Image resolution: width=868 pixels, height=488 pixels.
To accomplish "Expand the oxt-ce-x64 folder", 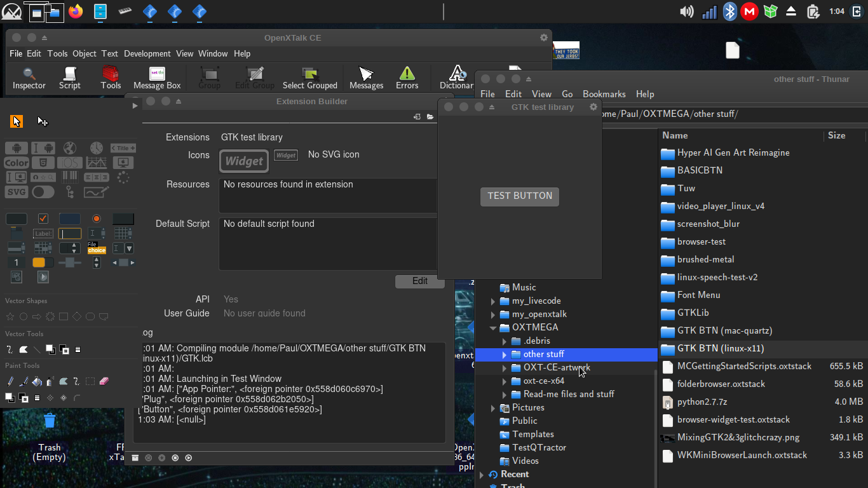I will 505,381.
